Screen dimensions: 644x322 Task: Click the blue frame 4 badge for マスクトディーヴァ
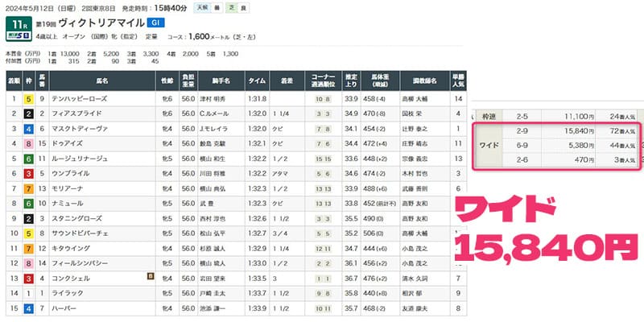click(x=28, y=129)
